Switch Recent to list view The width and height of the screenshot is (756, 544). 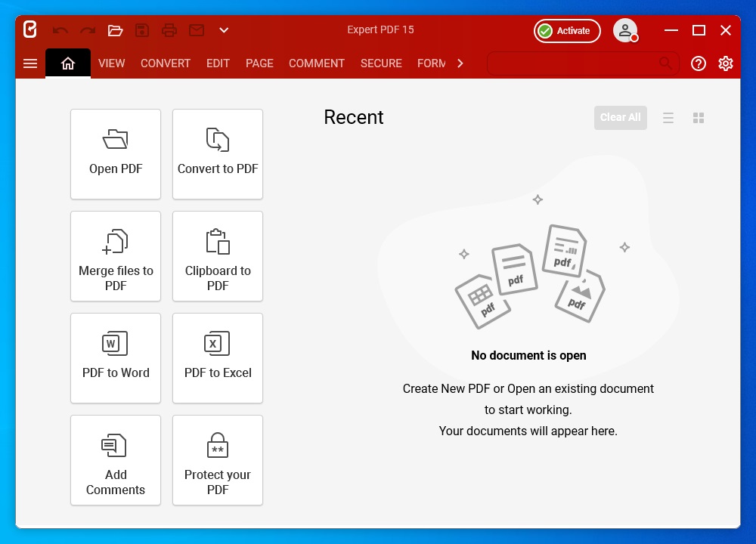[668, 118]
